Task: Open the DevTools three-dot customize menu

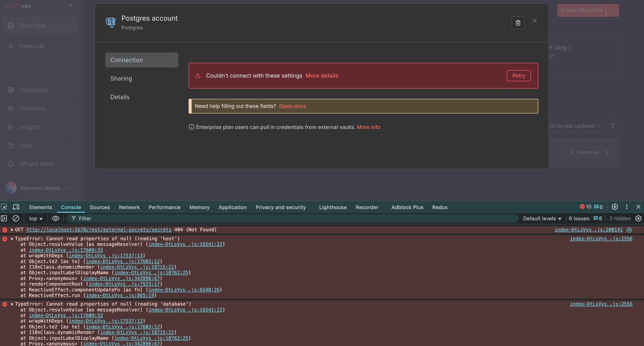Action: pos(627,207)
